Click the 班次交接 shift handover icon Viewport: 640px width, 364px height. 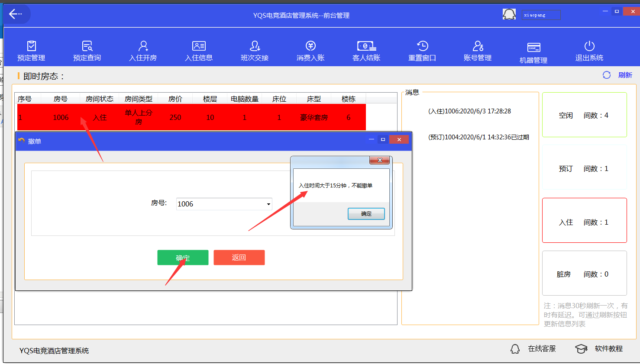(x=255, y=51)
